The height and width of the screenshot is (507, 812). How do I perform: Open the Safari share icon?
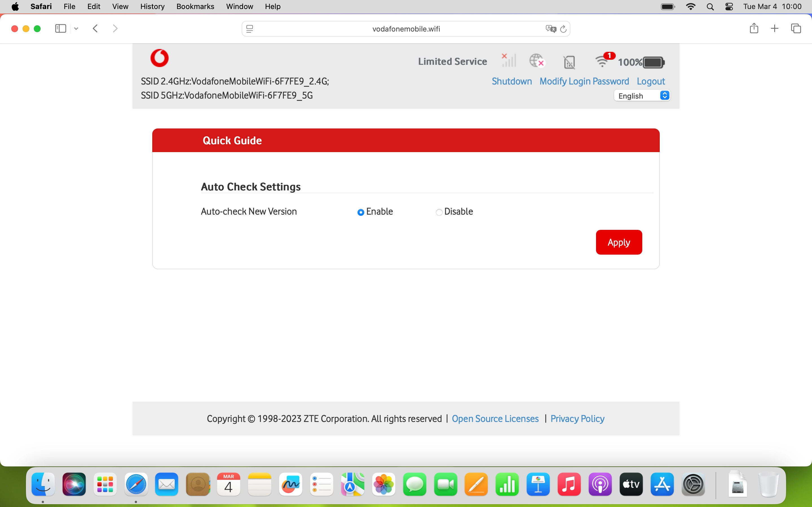[x=754, y=28]
